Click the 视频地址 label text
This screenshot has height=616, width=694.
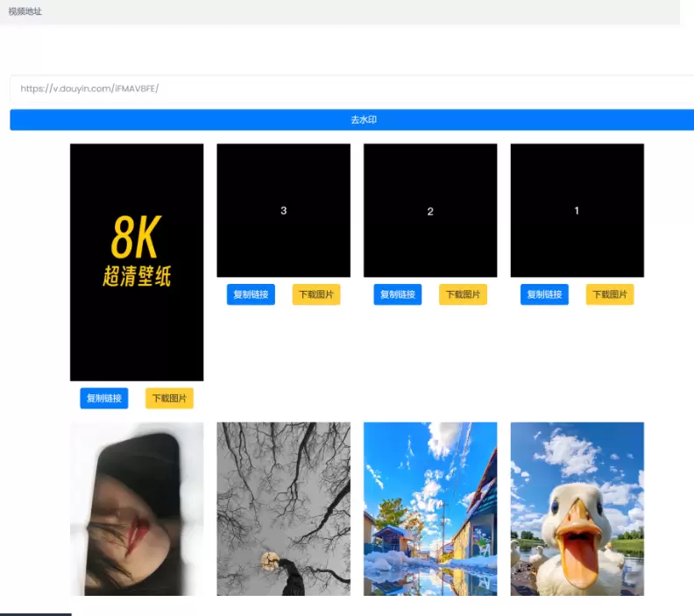(x=25, y=11)
